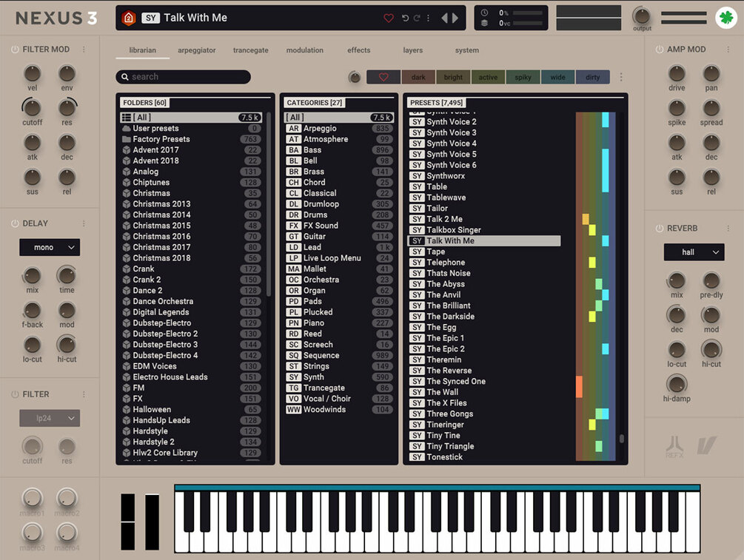The image size is (744, 560).
Task: Click the small knob left of tag filters
Action: [x=355, y=77]
